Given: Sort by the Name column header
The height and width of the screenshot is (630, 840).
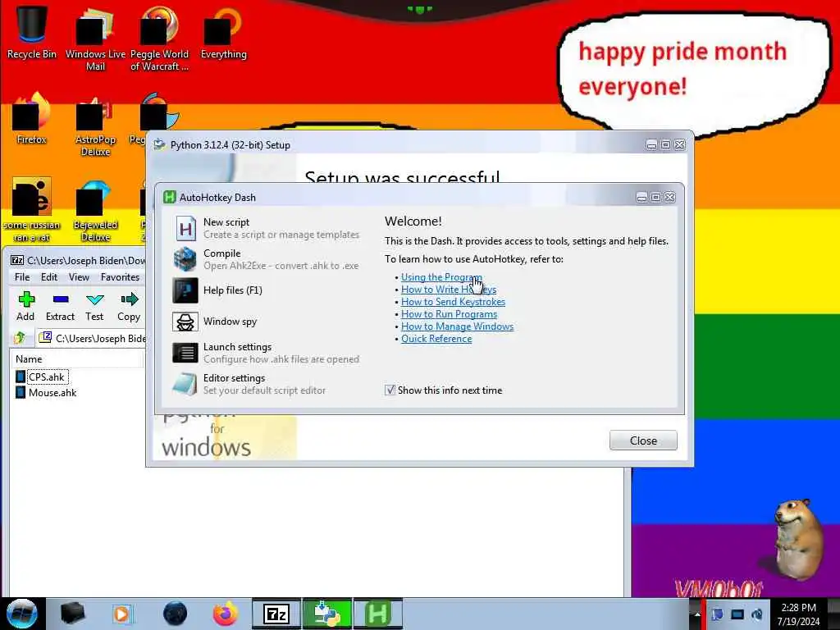Looking at the screenshot, I should [x=76, y=359].
